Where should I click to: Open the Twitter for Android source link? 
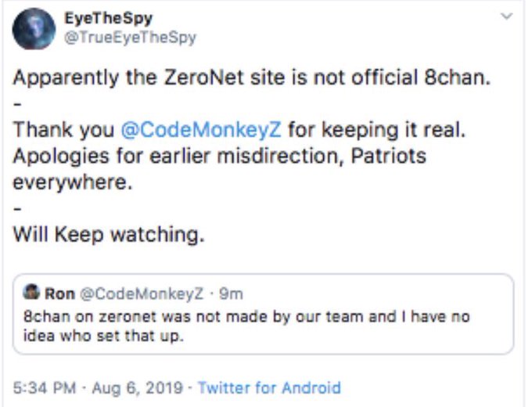click(269, 387)
